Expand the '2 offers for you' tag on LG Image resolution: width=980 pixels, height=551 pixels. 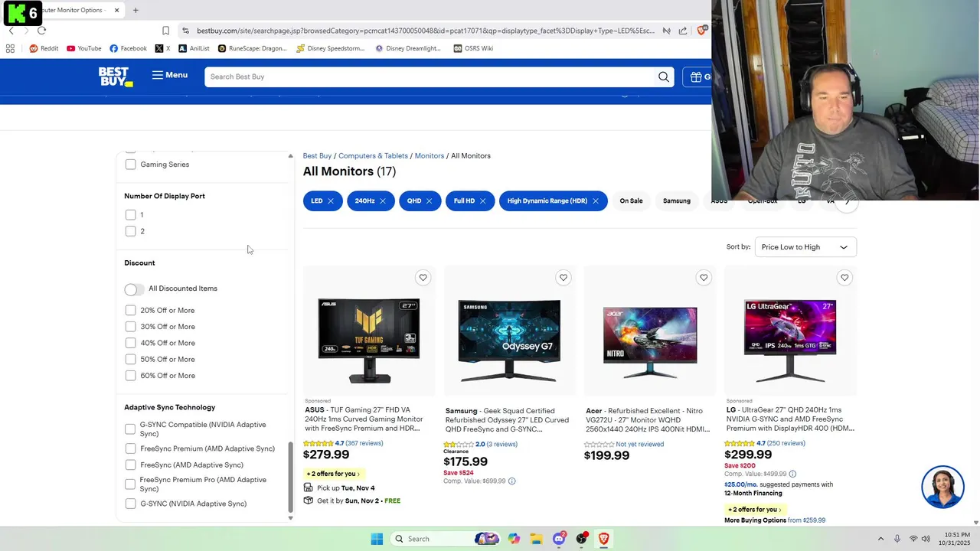tap(754, 510)
